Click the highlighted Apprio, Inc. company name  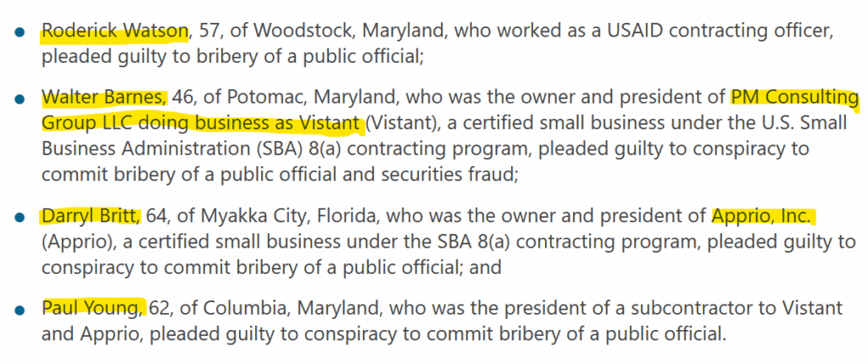point(762,216)
